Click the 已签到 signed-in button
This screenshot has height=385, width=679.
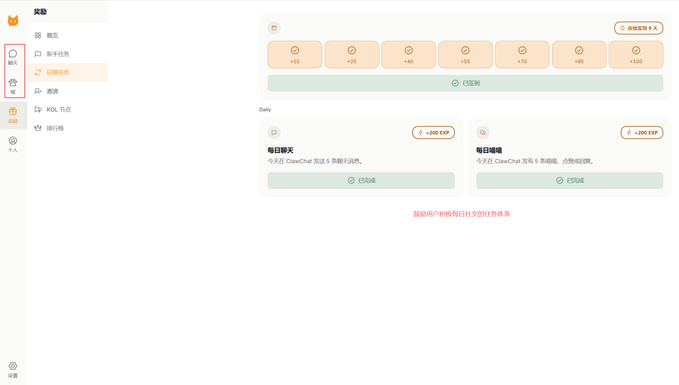click(465, 83)
